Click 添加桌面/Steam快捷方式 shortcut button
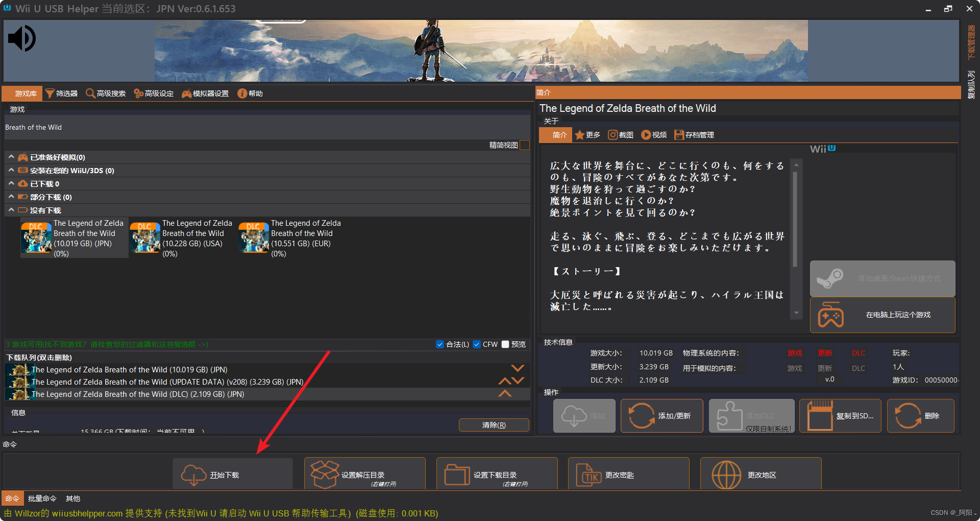Image resolution: width=980 pixels, height=521 pixels. [x=883, y=279]
